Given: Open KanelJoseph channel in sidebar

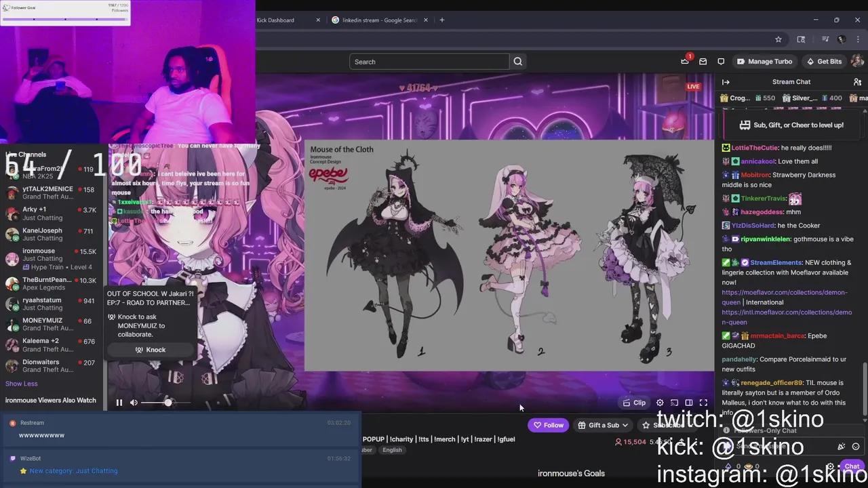Looking at the screenshot, I should (51, 234).
